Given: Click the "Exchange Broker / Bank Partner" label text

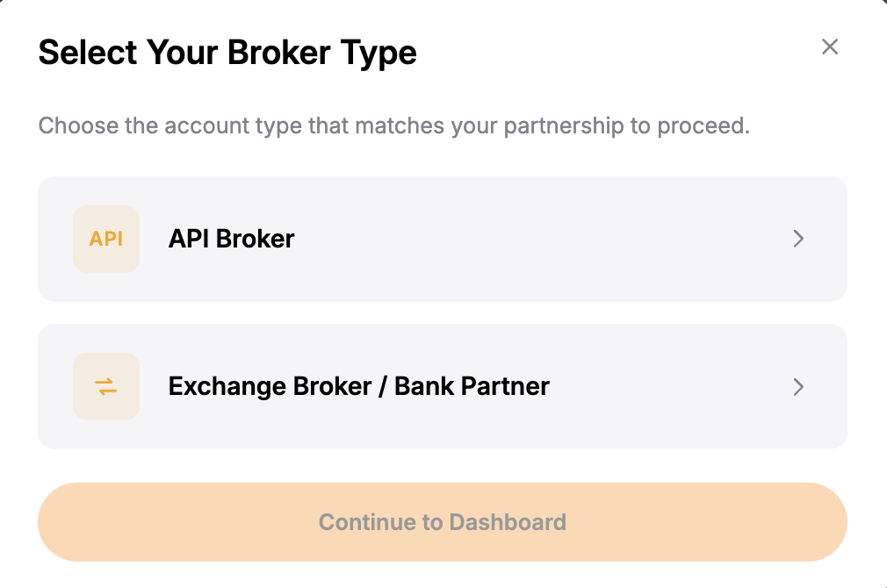Looking at the screenshot, I should pyautogui.click(x=358, y=387).
